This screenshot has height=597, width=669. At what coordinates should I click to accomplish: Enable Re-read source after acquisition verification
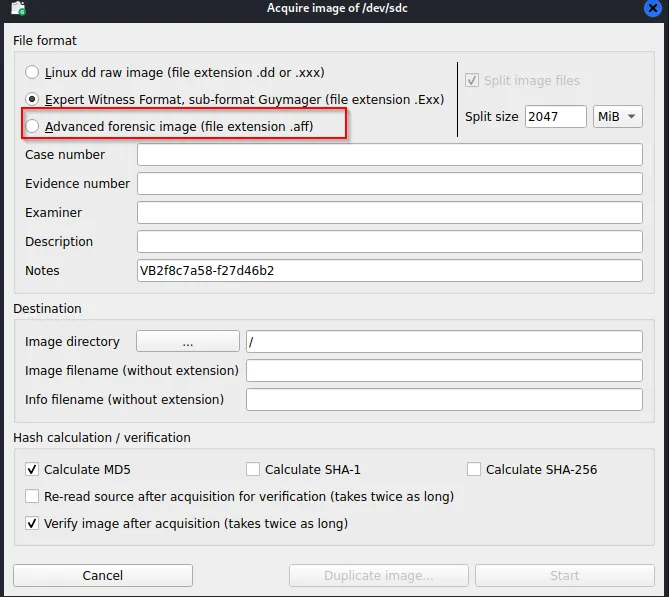tap(32, 496)
